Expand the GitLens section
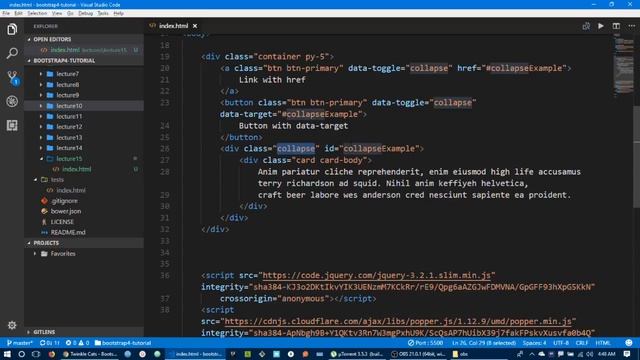Image resolution: width=640 pixels, height=360 pixels. coord(84,332)
